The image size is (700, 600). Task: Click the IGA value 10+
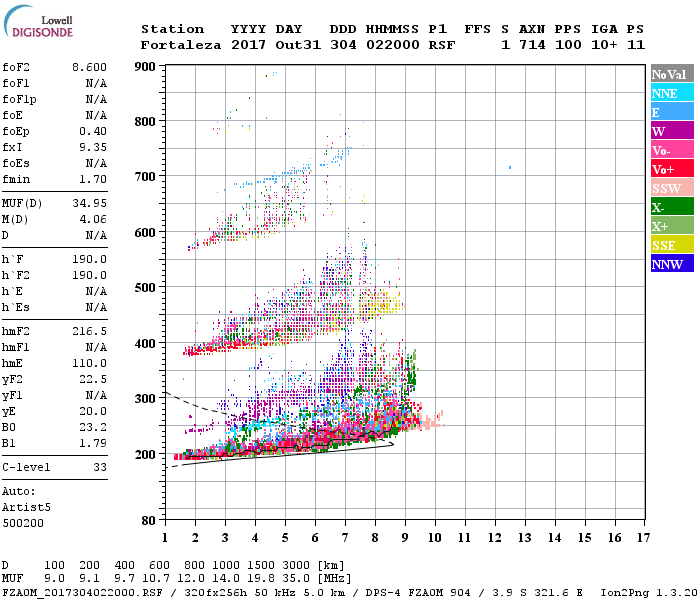[x=604, y=45]
